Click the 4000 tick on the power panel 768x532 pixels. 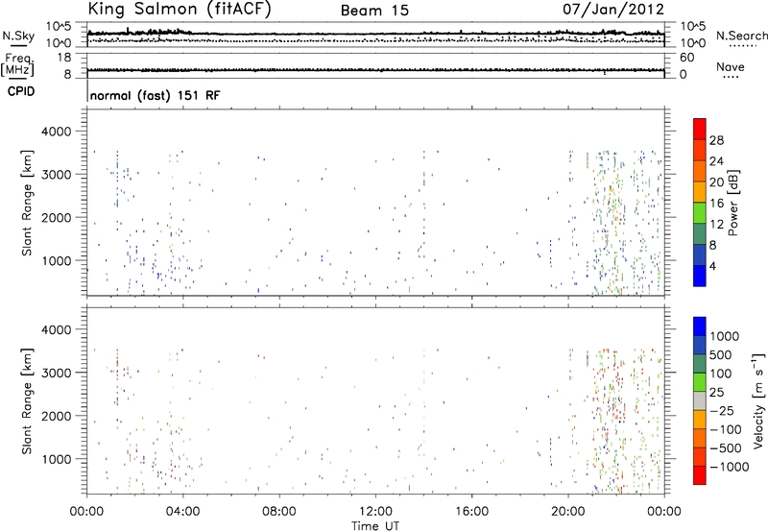56,132
